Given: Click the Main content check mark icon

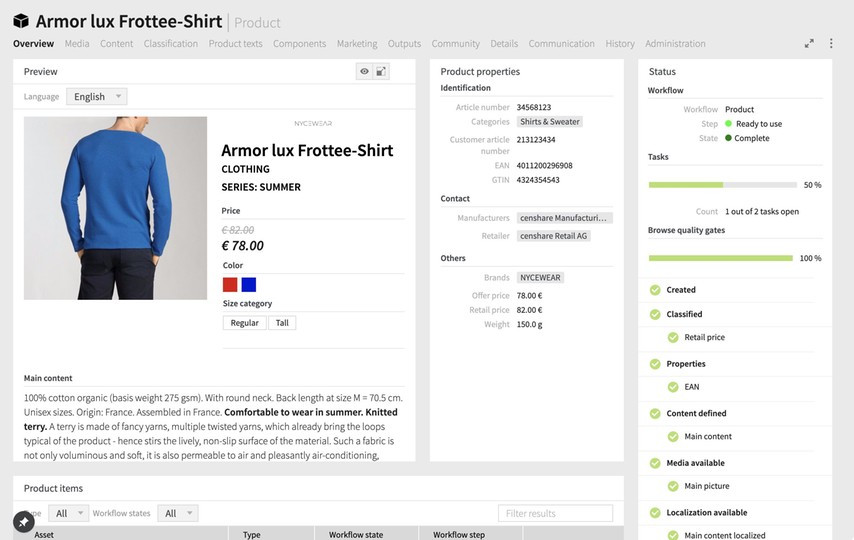Looking at the screenshot, I should pos(673,436).
